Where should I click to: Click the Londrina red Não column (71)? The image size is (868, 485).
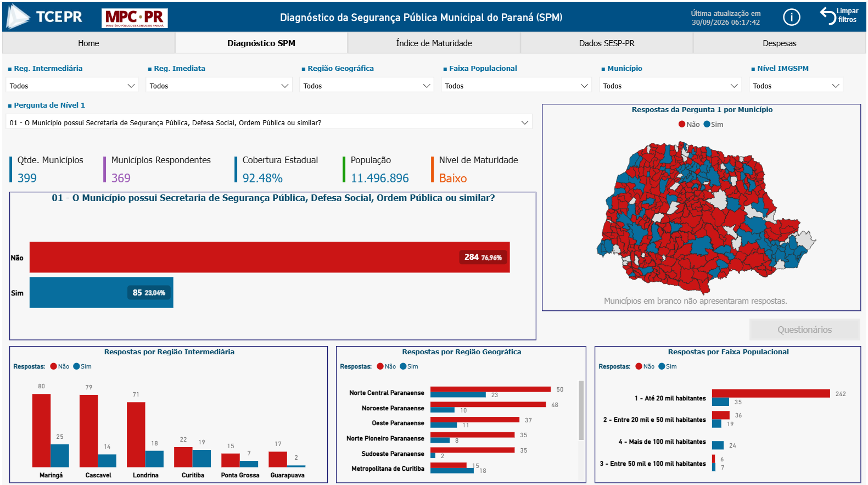pos(136,434)
